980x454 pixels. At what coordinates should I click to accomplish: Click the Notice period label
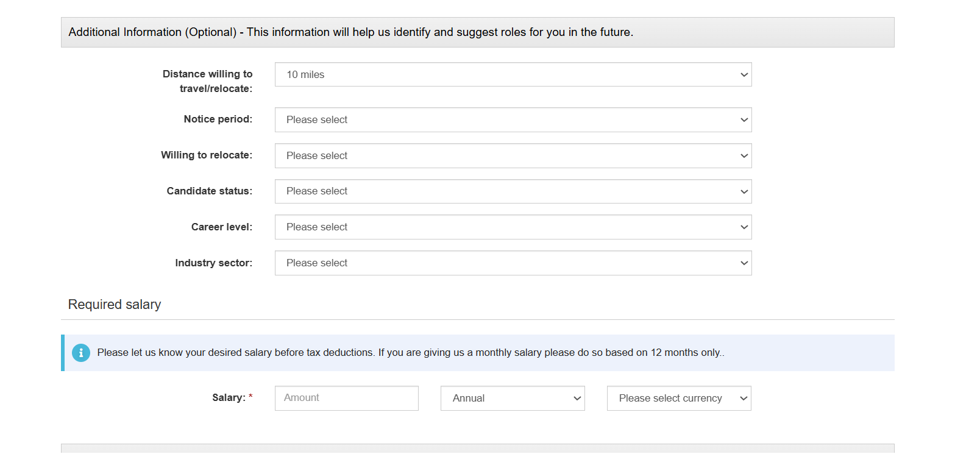218,119
